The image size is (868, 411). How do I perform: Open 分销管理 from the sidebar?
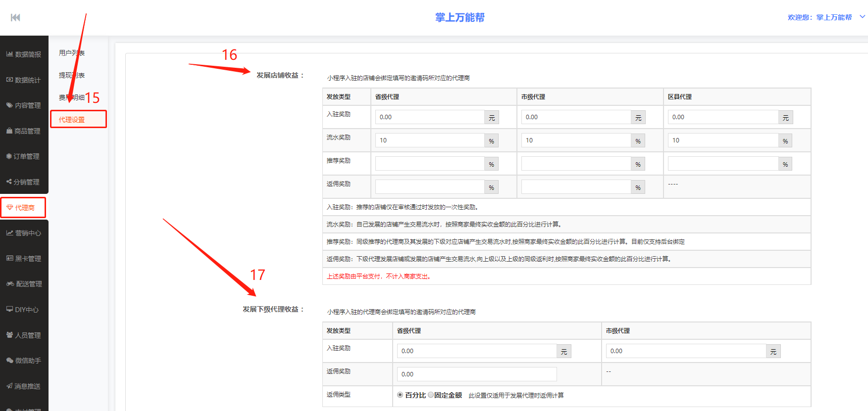click(24, 182)
